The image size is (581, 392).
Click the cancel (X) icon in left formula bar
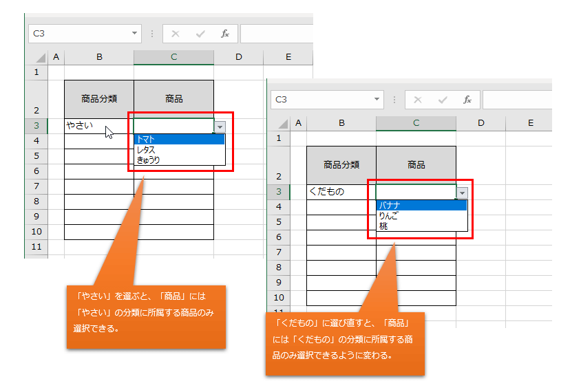[x=175, y=34]
